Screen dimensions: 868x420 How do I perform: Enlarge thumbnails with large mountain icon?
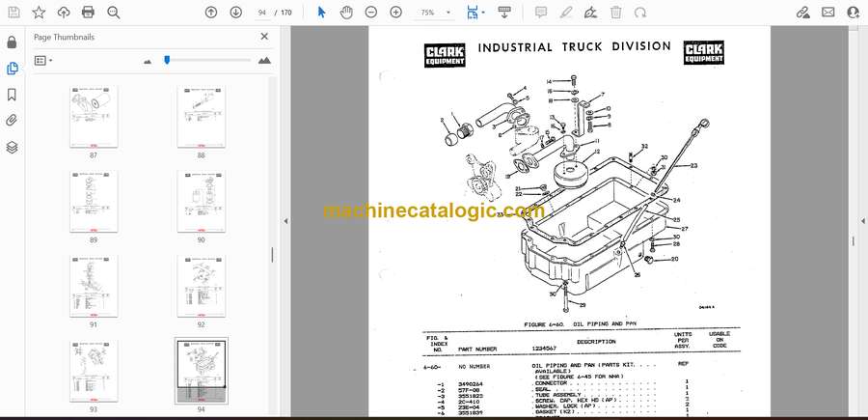pos(264,61)
